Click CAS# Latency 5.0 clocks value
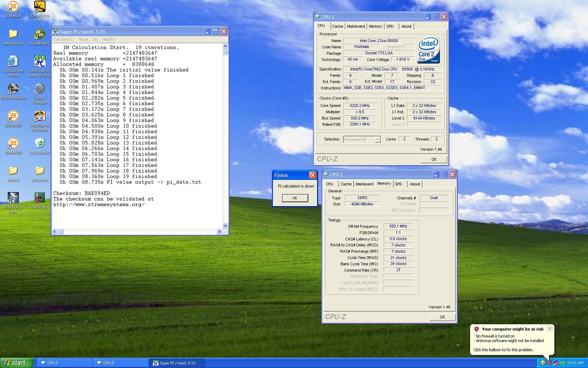588x368 pixels. coord(398,239)
